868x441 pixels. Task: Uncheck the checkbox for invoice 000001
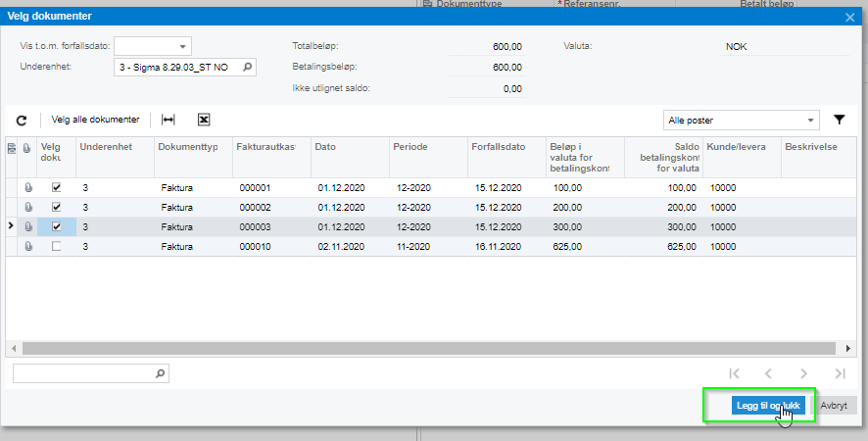(x=56, y=187)
